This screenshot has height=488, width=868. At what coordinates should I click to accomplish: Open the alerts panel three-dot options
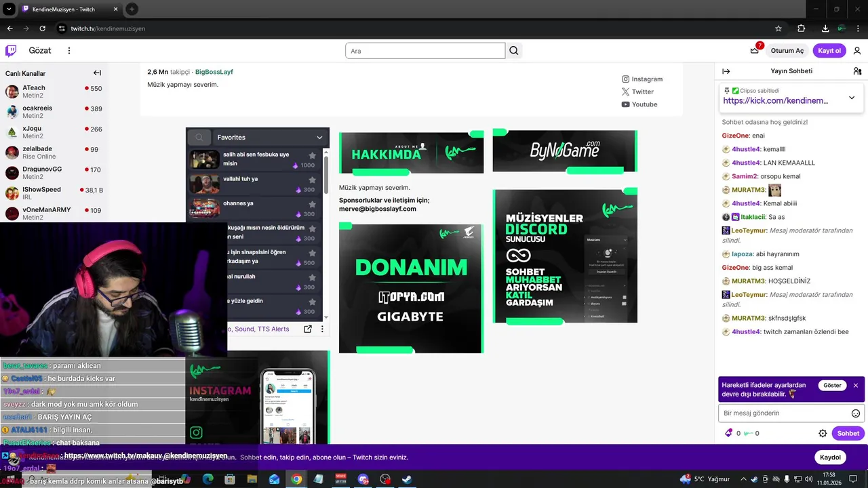pos(322,329)
